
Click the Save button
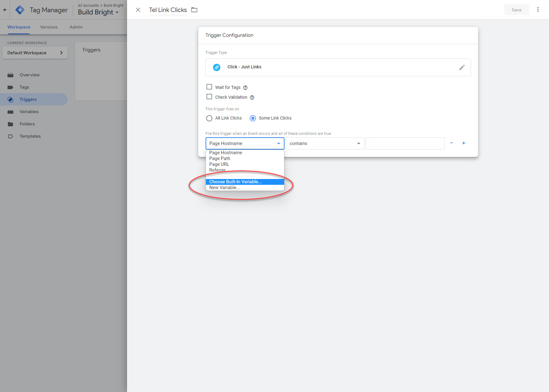tap(516, 10)
